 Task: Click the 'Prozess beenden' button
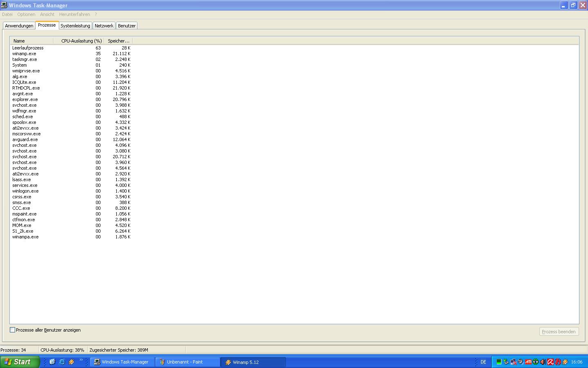[x=559, y=332]
